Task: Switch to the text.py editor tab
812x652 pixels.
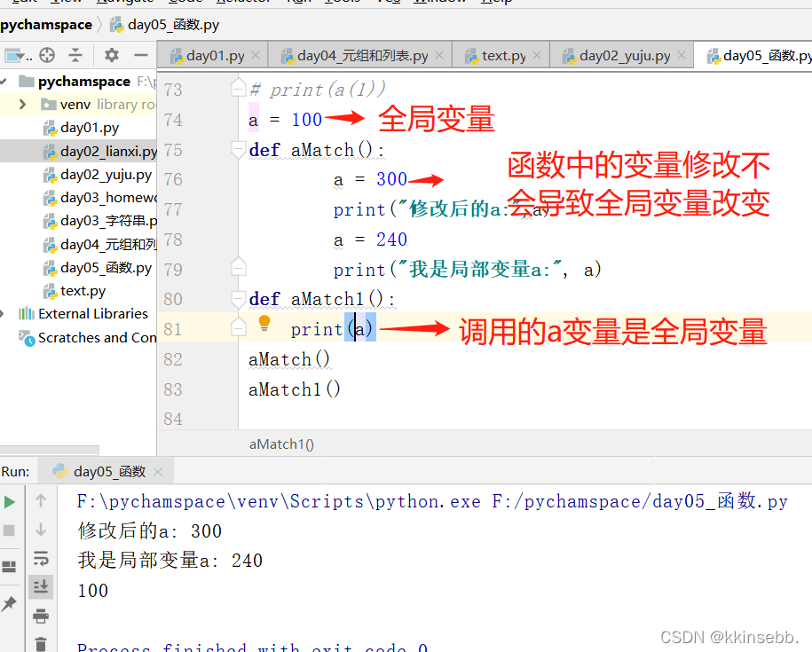Action: tap(501, 54)
